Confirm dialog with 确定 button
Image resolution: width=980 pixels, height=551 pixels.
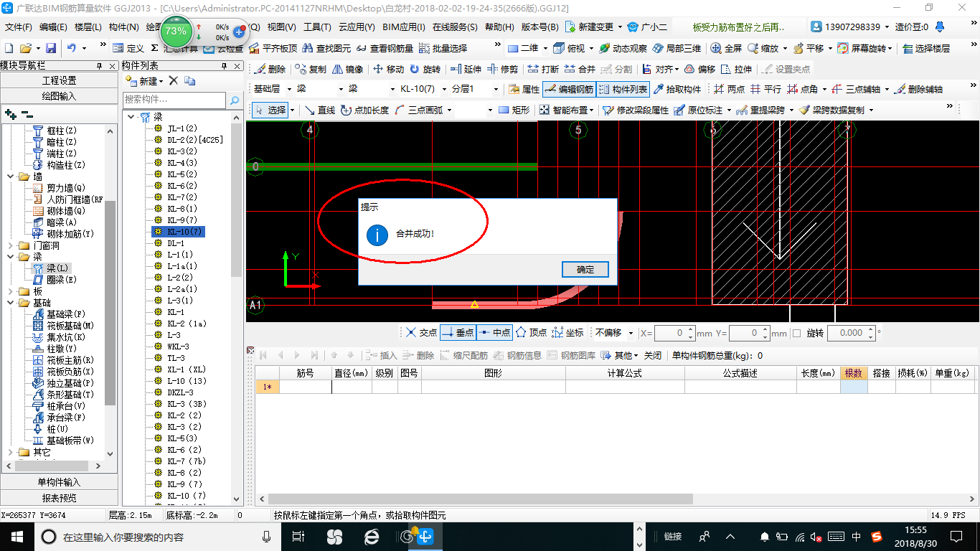pos(585,270)
